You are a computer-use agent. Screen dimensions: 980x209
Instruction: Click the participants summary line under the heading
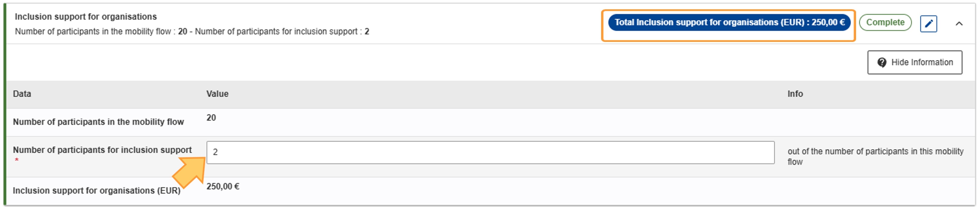pos(192,32)
